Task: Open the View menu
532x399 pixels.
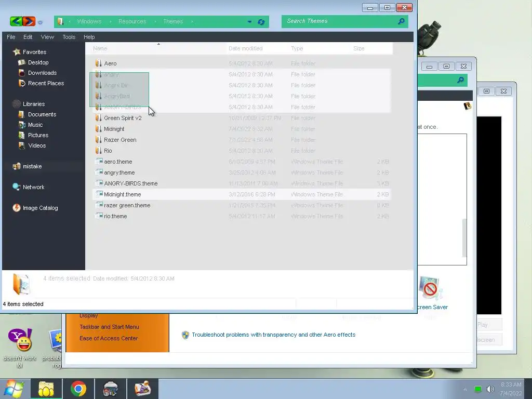Action: [x=47, y=37]
